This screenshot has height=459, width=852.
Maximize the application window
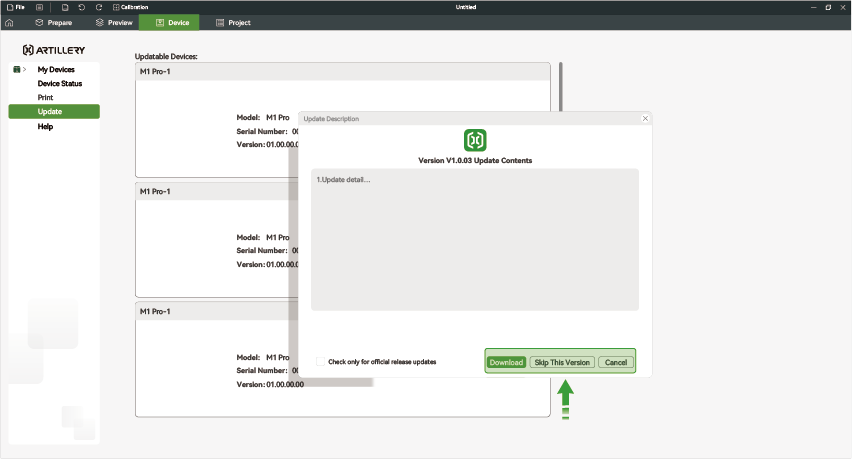[x=828, y=7]
